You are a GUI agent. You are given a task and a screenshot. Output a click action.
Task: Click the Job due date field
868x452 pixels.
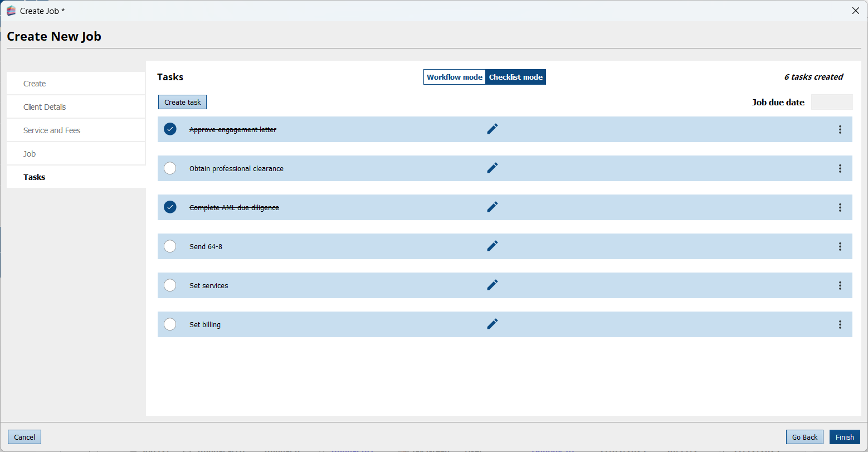click(831, 102)
